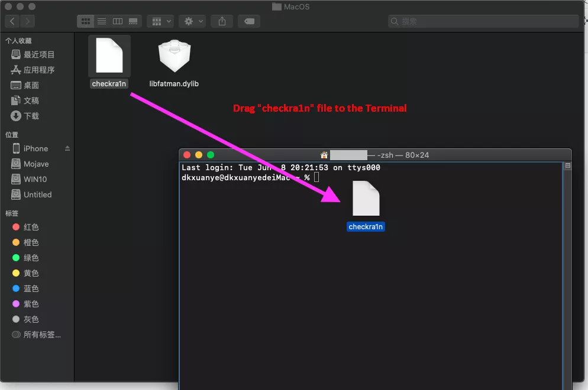Switch Finder to gallery view

[133, 21]
